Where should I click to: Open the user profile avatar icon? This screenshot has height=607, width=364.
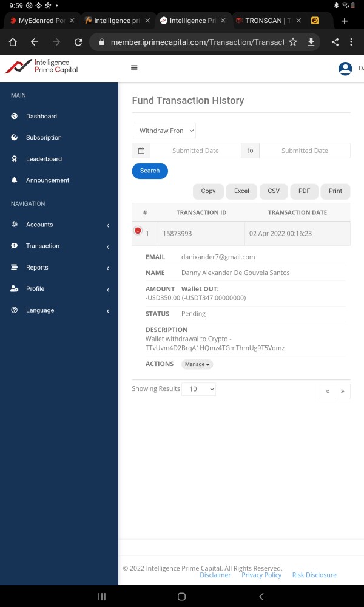coord(345,69)
